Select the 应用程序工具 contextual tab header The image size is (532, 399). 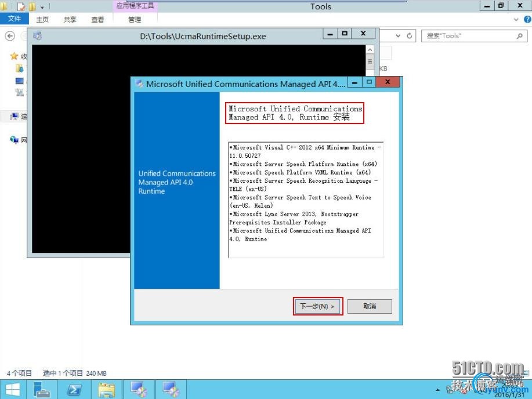135,6
